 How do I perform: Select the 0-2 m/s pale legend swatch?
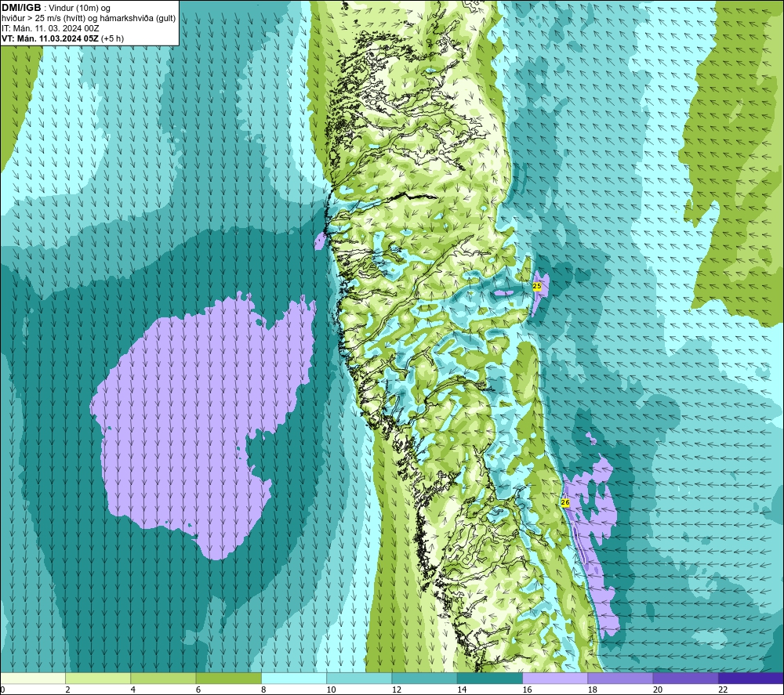point(32,678)
